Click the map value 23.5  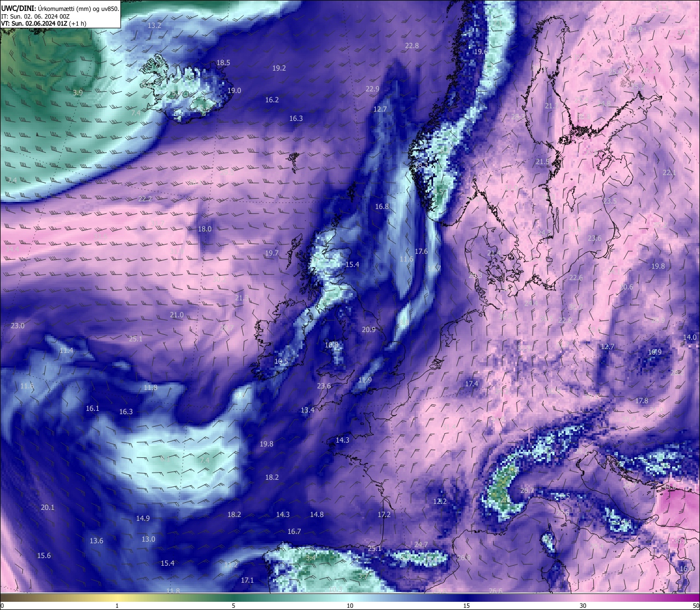(610, 201)
